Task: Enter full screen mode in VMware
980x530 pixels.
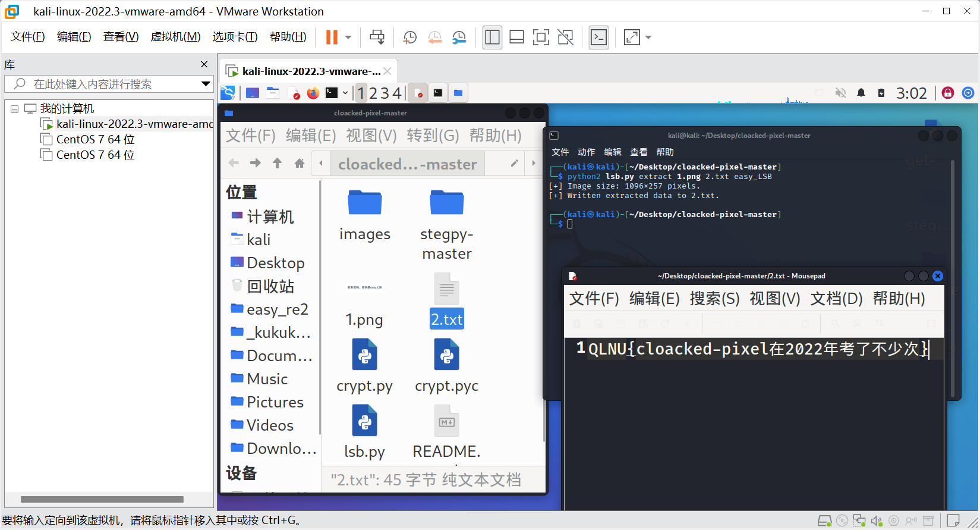Action: coord(541,37)
